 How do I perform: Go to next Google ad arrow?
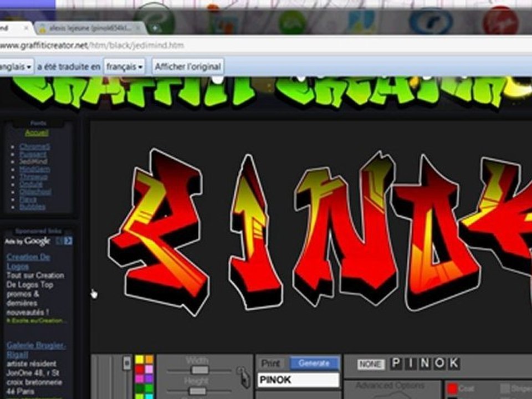[68, 241]
